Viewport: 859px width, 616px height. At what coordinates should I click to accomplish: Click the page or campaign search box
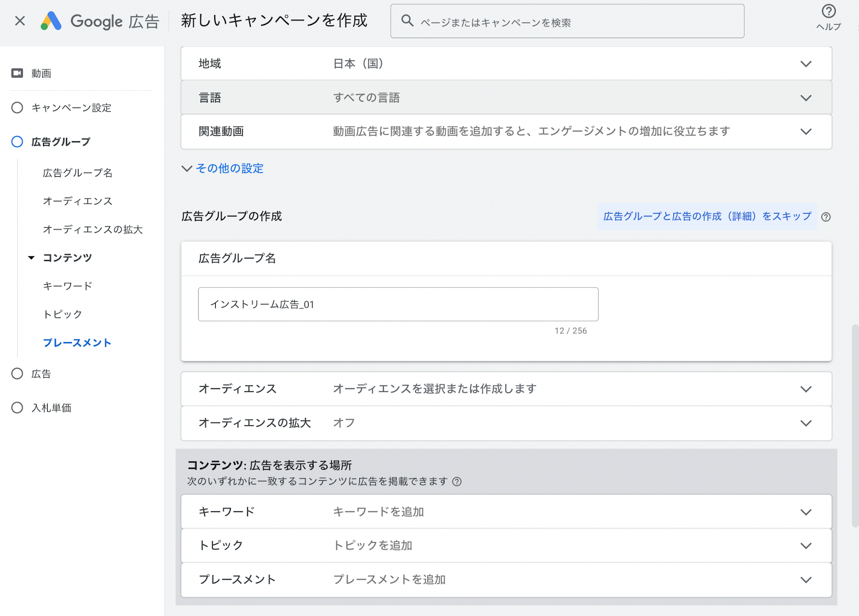click(x=567, y=21)
